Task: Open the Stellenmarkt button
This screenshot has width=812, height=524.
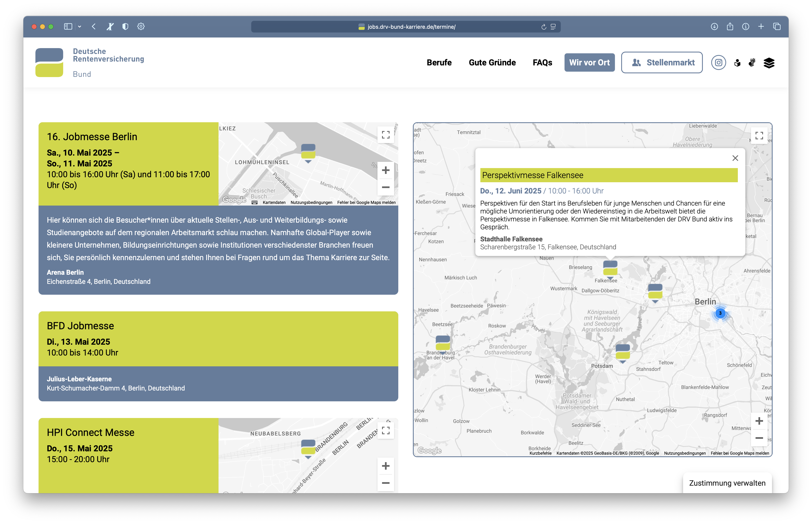Action: (662, 63)
